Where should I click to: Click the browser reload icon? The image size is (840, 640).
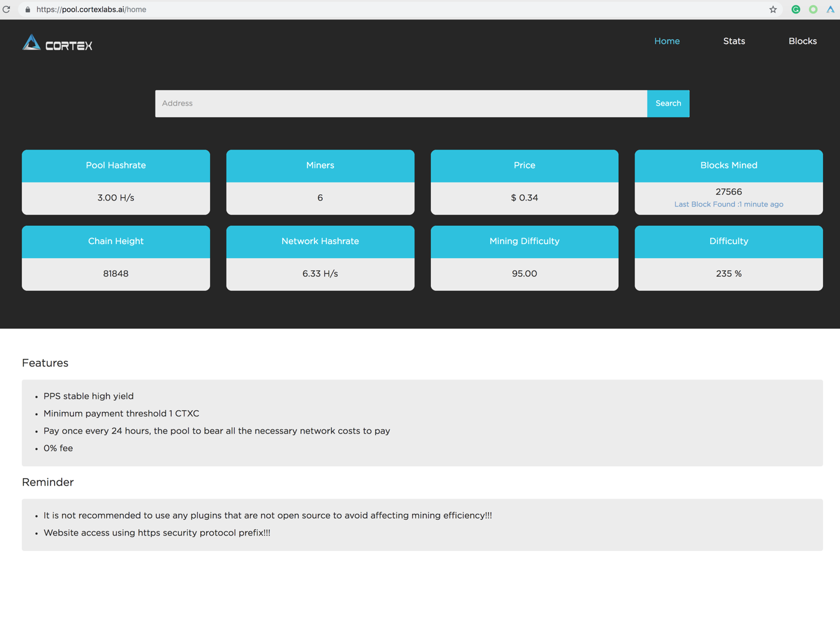(6, 9)
